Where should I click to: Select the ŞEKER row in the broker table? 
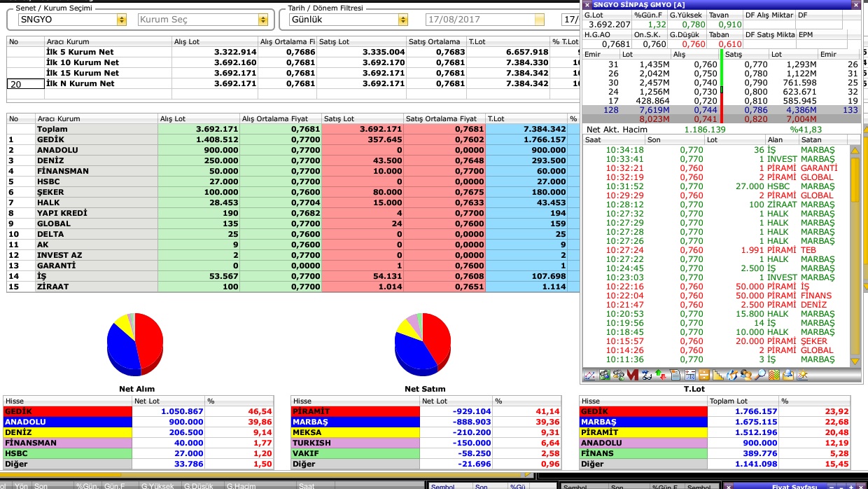pos(294,192)
